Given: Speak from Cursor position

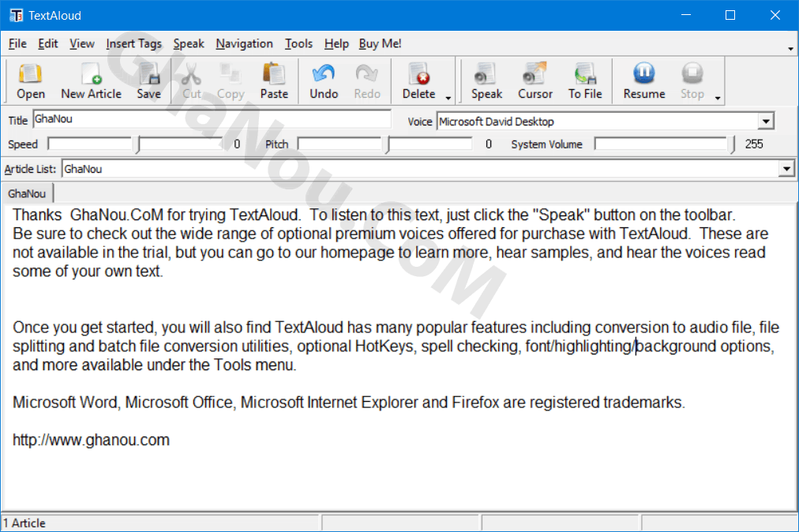Looking at the screenshot, I should (x=535, y=81).
